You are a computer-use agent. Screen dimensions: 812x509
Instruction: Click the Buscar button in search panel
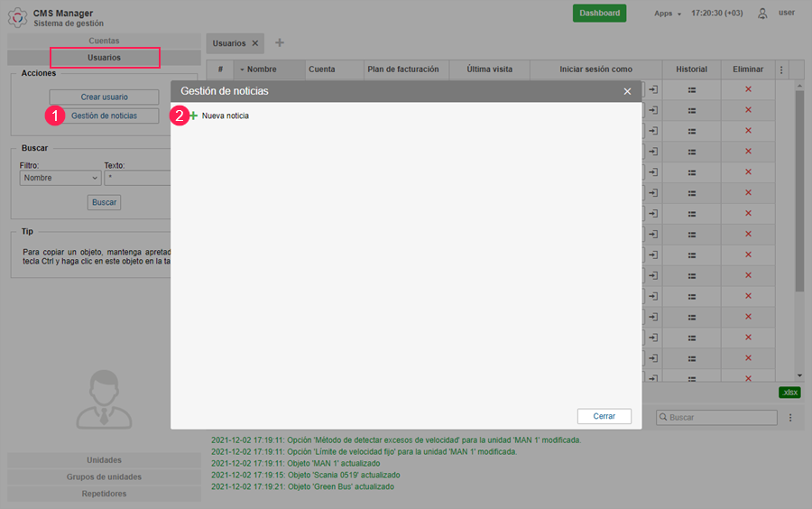coord(104,202)
